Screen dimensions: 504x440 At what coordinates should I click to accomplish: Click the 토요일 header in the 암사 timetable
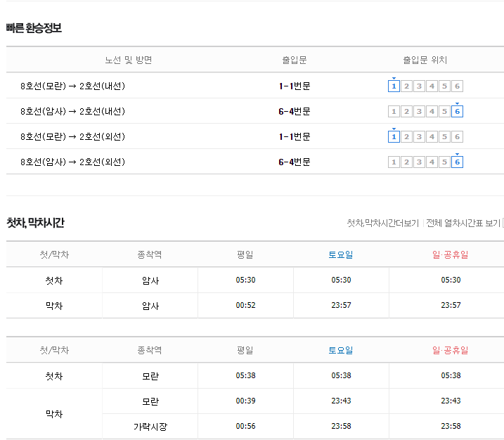click(341, 255)
